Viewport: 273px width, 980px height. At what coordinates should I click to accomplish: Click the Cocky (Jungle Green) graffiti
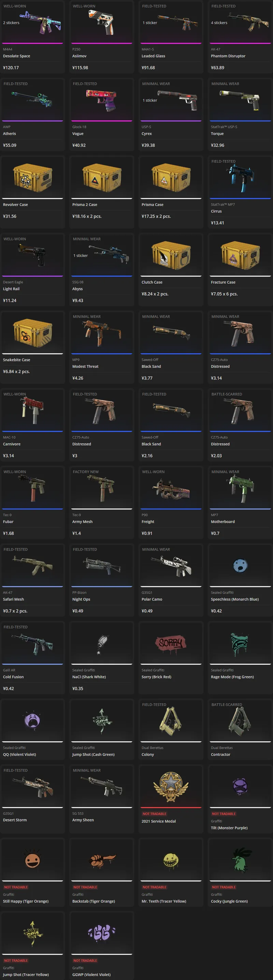click(x=240, y=859)
